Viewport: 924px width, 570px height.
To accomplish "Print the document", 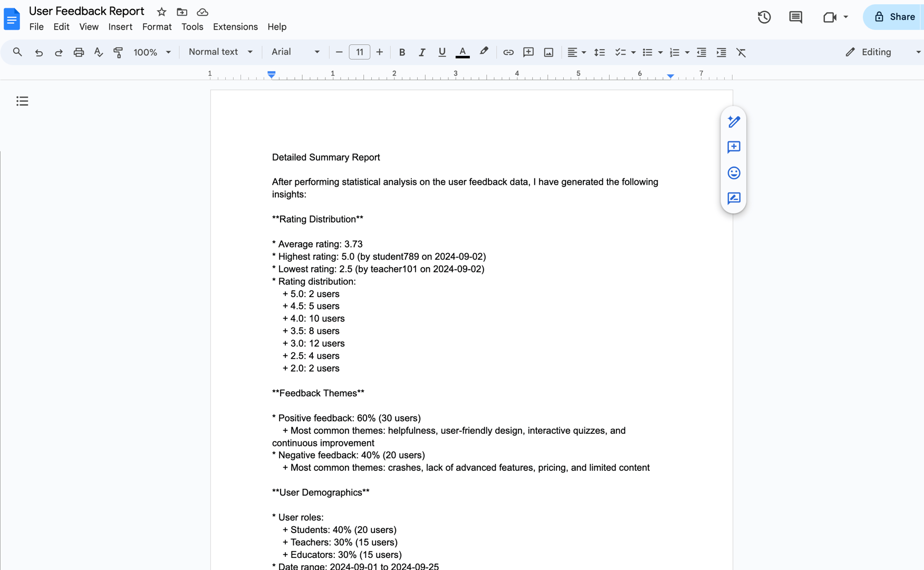I will 79,52.
